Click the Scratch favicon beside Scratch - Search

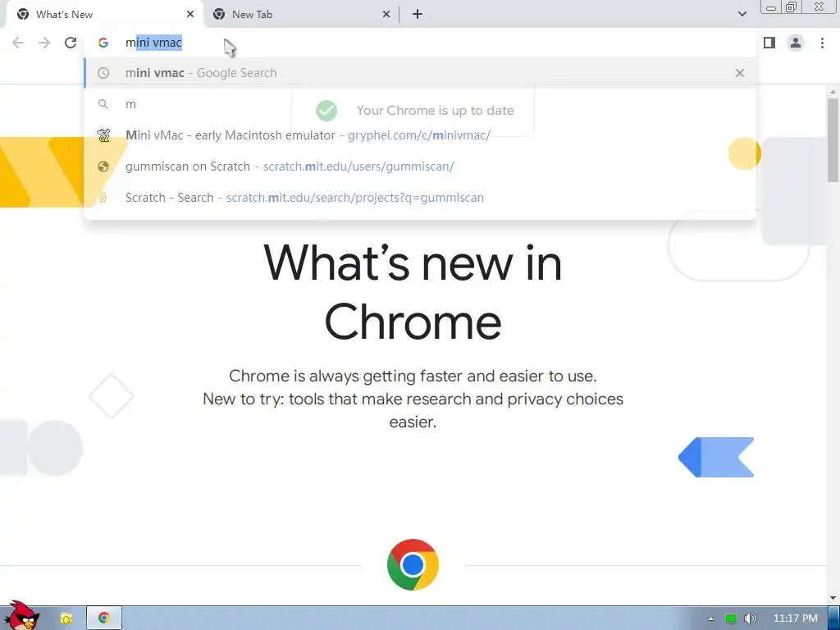point(103,198)
